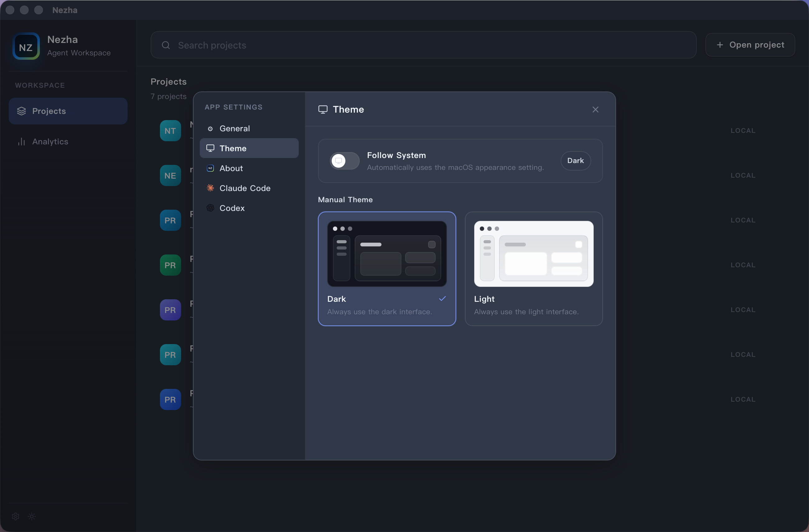
Task: Close the Theme settings dialog
Action: click(x=596, y=110)
